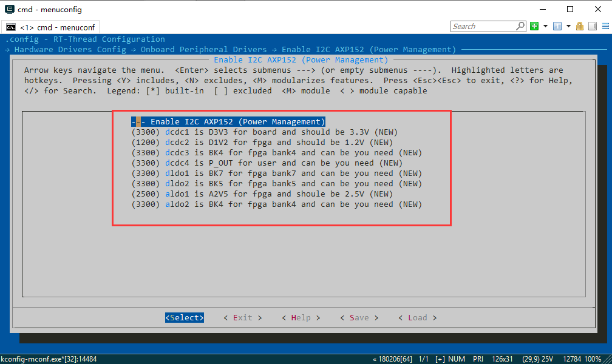Click the search magnifier icon

pyautogui.click(x=520, y=26)
